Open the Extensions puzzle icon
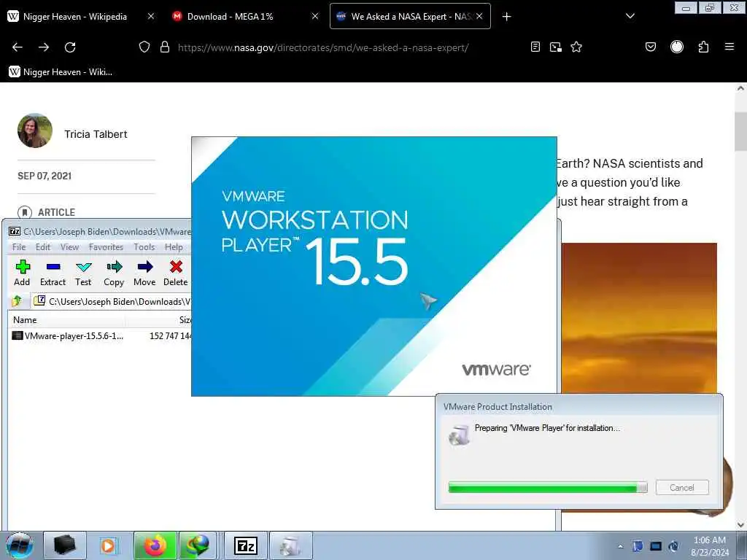Viewport: 747px width, 560px height. click(x=704, y=47)
